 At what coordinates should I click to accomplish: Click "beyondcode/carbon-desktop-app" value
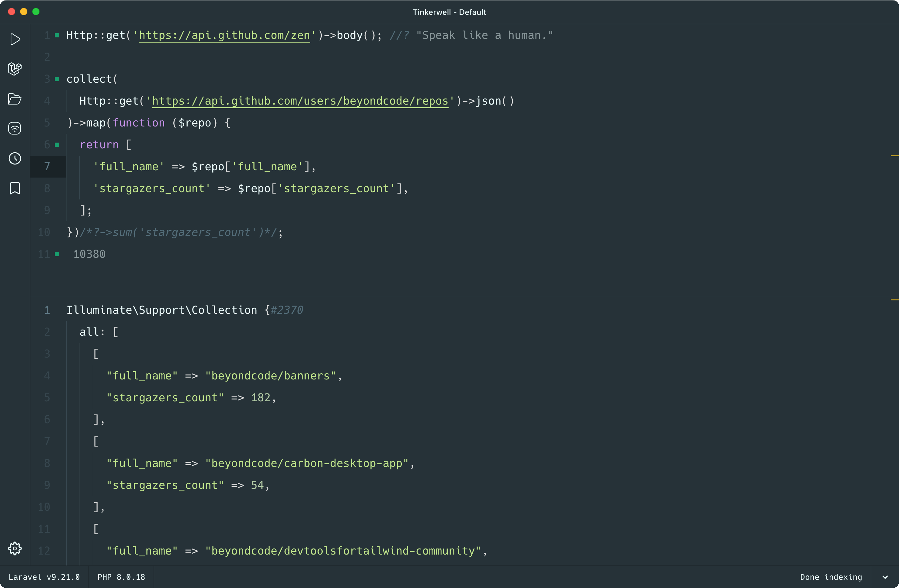[307, 463]
